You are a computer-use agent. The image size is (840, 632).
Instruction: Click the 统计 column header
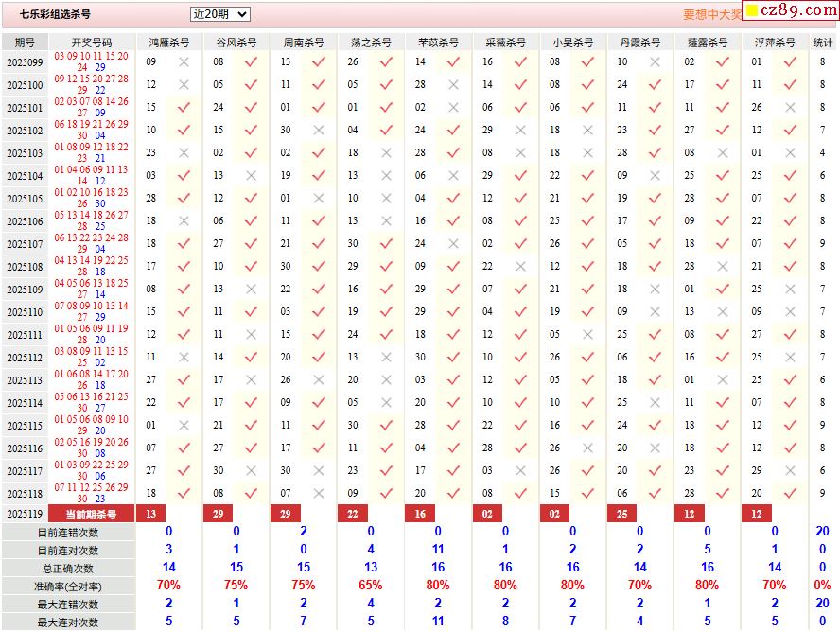[823, 43]
